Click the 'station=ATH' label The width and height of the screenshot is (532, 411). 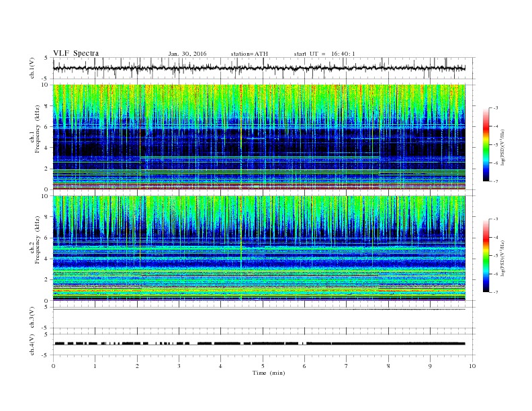click(249, 54)
